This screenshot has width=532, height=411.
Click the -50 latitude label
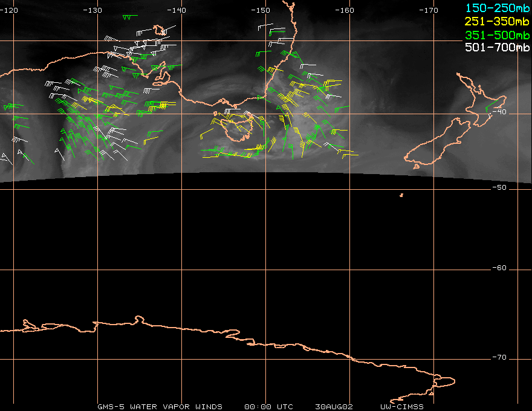(499, 187)
